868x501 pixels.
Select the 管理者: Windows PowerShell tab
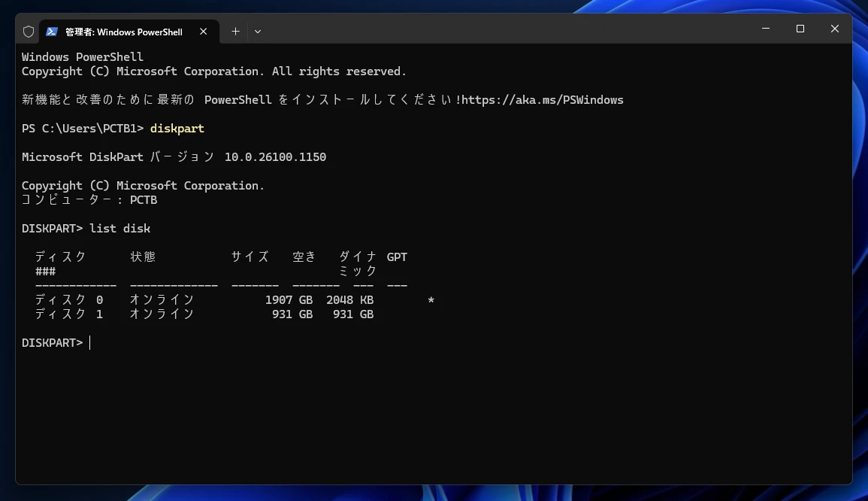click(x=123, y=32)
